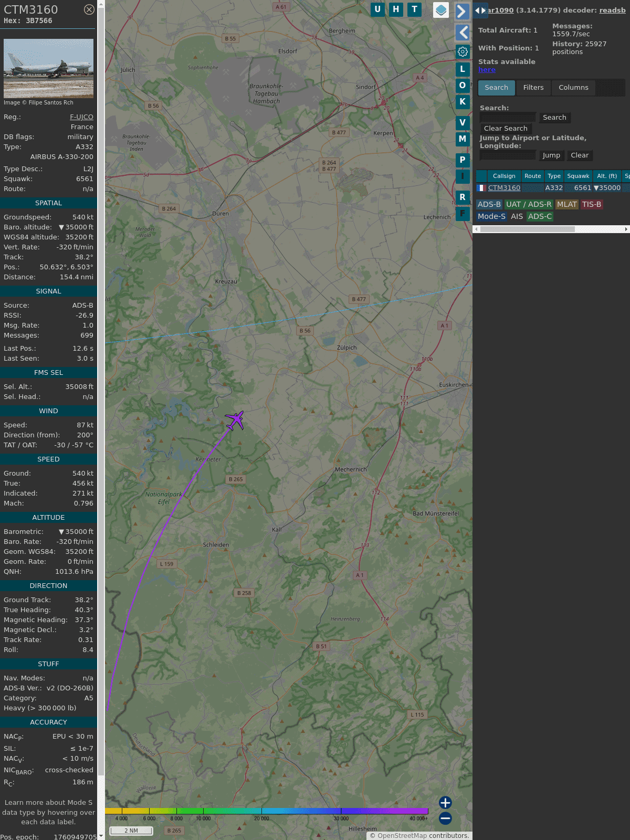Image resolution: width=630 pixels, height=840 pixels.
Task: Switch to the Search tab
Action: click(x=497, y=88)
